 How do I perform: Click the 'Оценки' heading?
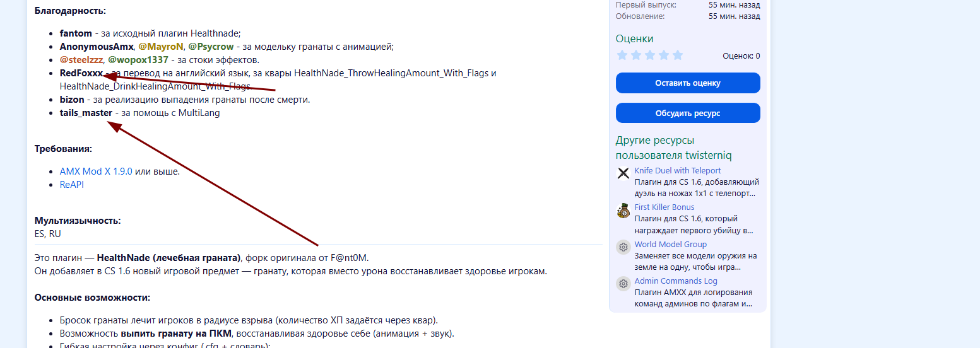635,38
